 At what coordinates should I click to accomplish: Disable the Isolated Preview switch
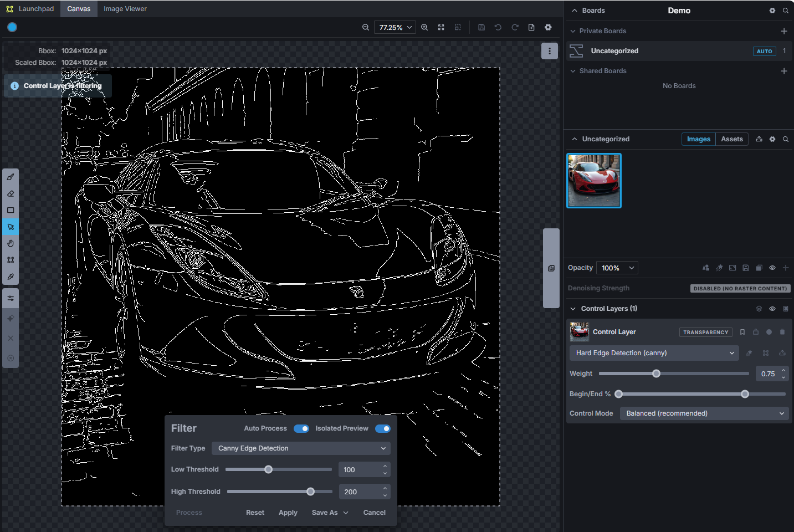[382, 428]
